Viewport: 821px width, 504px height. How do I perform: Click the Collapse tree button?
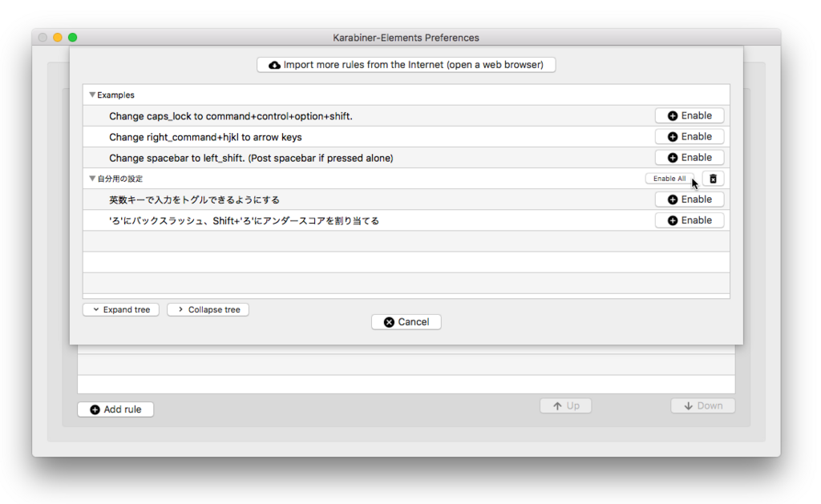click(208, 310)
